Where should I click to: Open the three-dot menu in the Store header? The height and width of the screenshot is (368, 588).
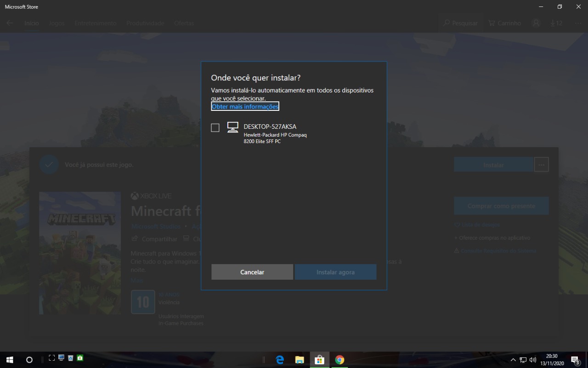tap(578, 23)
